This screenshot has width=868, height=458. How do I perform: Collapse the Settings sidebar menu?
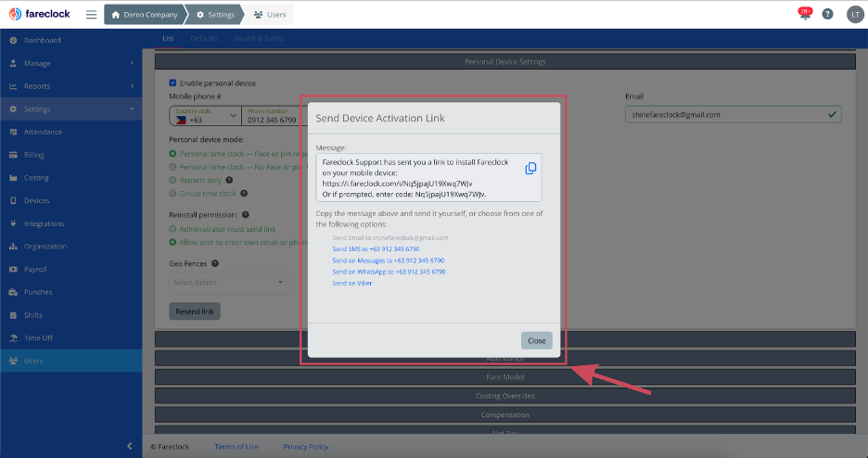pyautogui.click(x=70, y=109)
